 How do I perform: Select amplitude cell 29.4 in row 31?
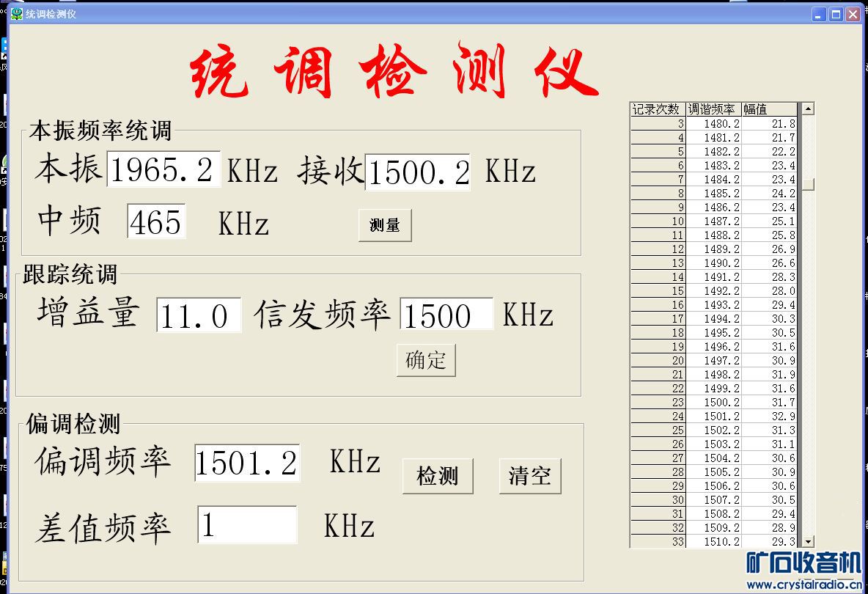[769, 514]
